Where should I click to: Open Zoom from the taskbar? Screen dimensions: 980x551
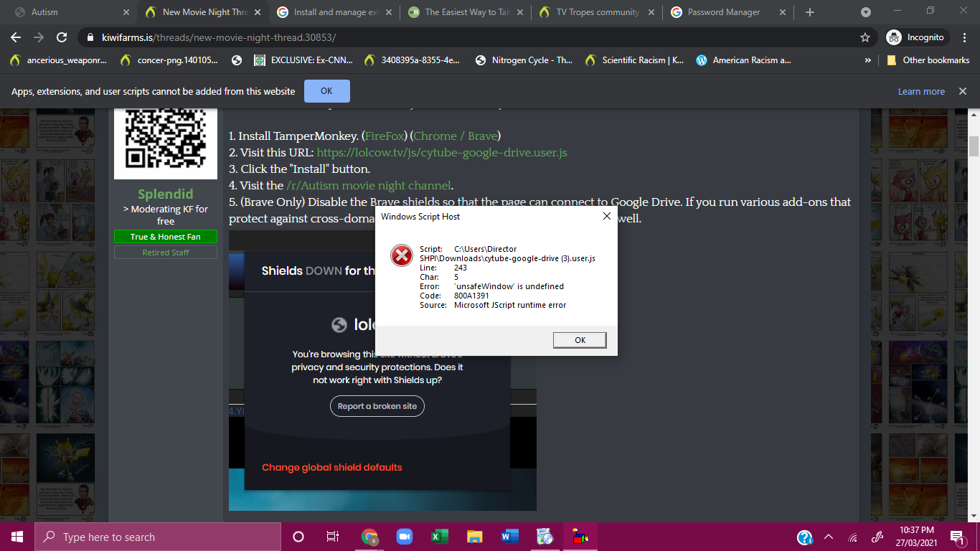click(x=405, y=537)
